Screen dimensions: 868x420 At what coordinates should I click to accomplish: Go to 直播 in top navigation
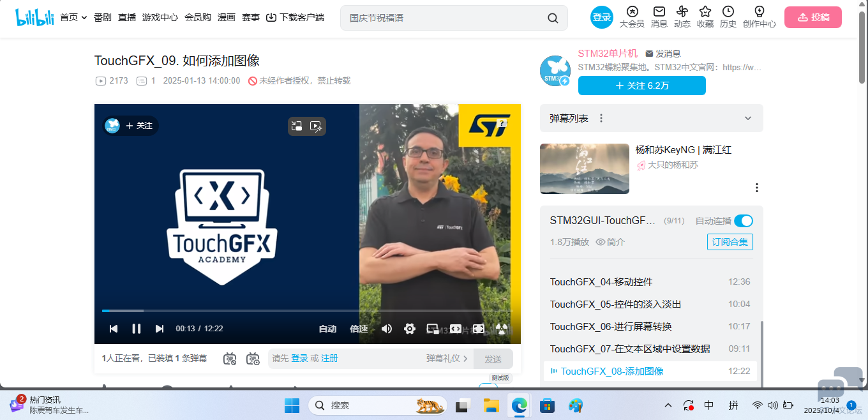[127, 18]
